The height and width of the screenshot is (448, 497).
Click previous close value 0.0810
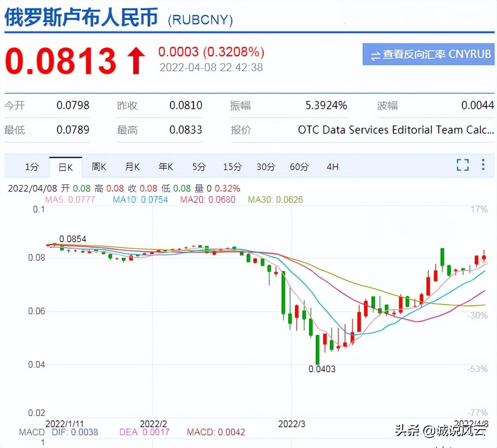tap(186, 105)
